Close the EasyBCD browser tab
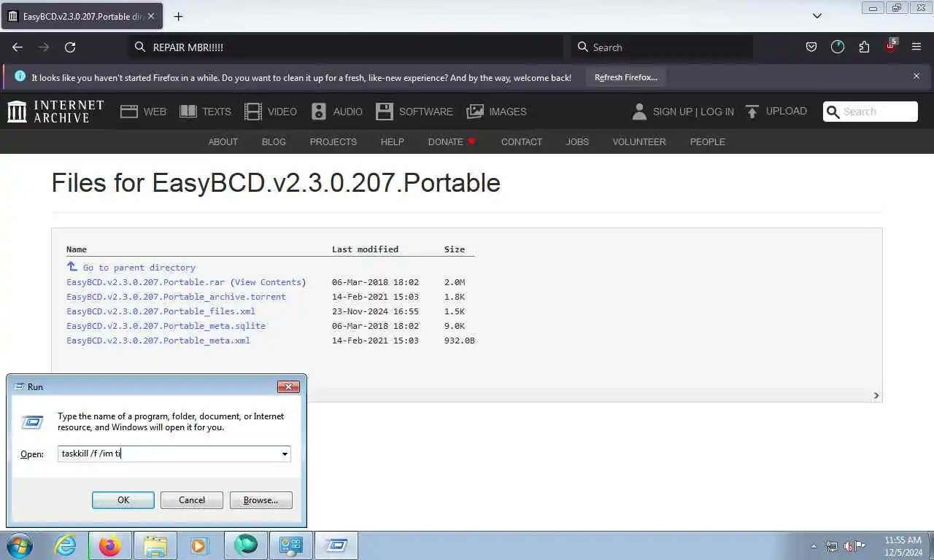This screenshot has width=934, height=560. (150, 16)
